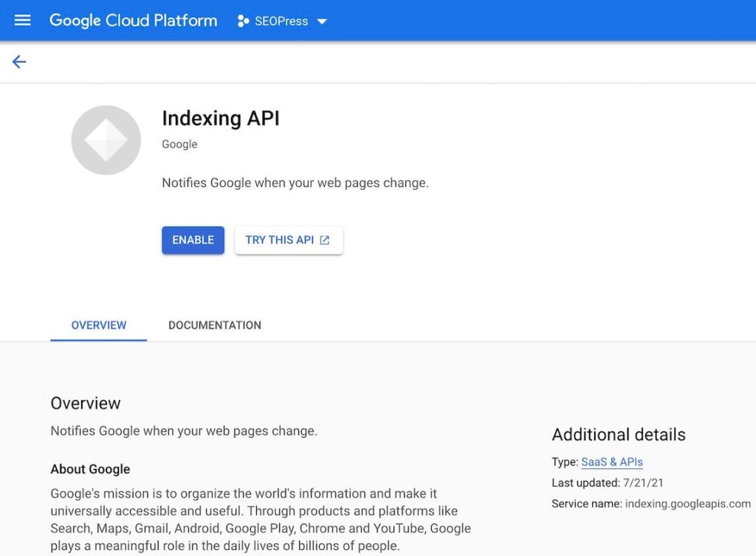Click the back arrow icon
The width and height of the screenshot is (756, 556).
19,62
